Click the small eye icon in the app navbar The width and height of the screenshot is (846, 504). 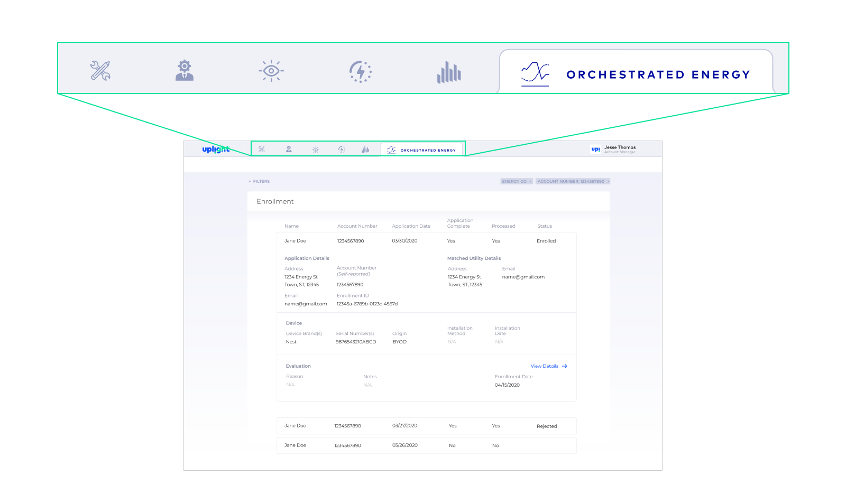(316, 150)
